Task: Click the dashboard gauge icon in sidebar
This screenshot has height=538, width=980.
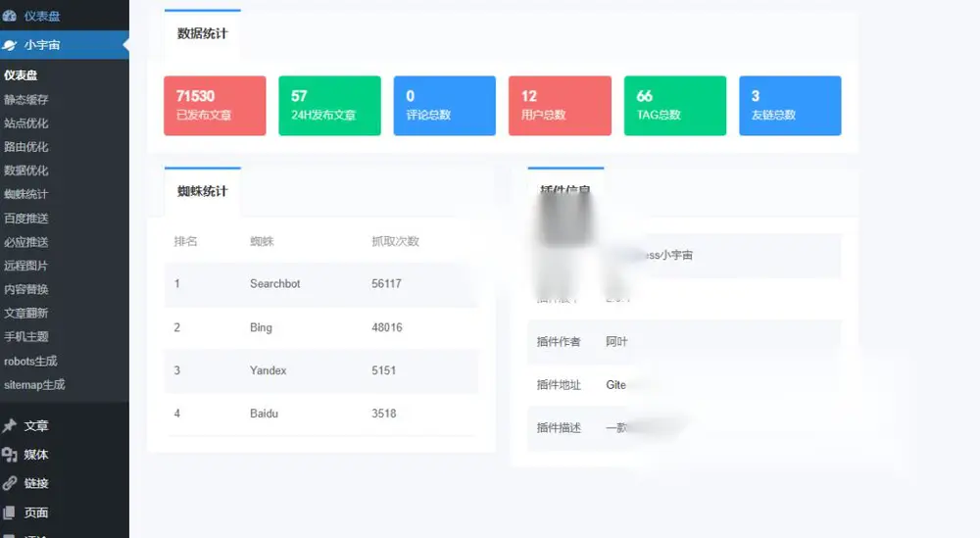Action: pos(9,16)
